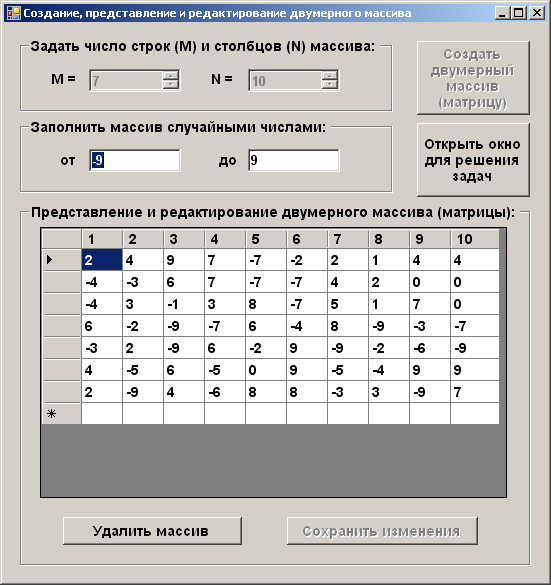
Task: Increase the M rows spinner value
Action: [x=170, y=75]
